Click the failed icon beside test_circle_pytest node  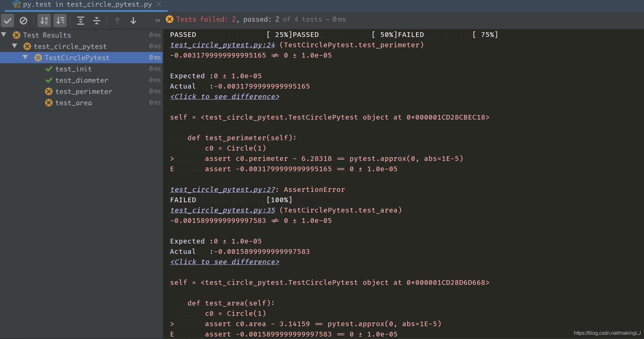[x=27, y=46]
